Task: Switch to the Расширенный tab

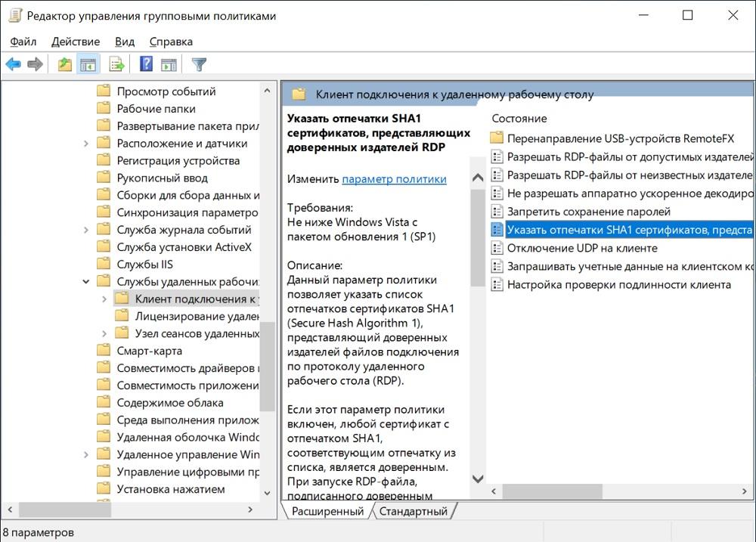Action: [x=328, y=511]
